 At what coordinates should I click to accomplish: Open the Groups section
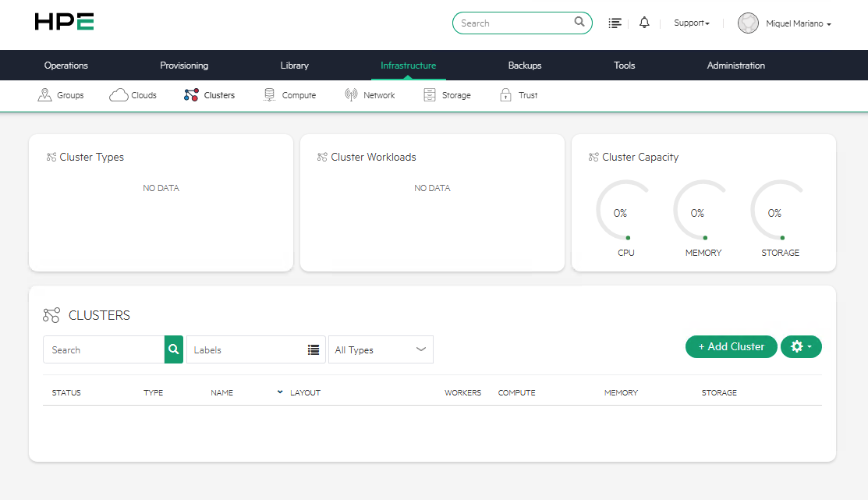point(61,94)
